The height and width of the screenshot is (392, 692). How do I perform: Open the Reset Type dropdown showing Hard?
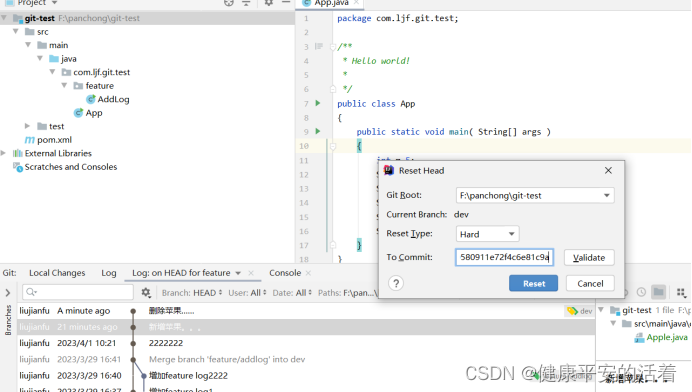[487, 234]
